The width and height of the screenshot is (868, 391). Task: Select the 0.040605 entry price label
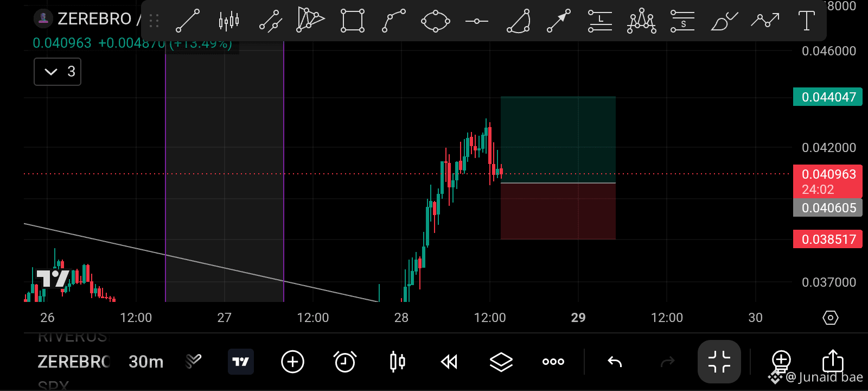[828, 208]
